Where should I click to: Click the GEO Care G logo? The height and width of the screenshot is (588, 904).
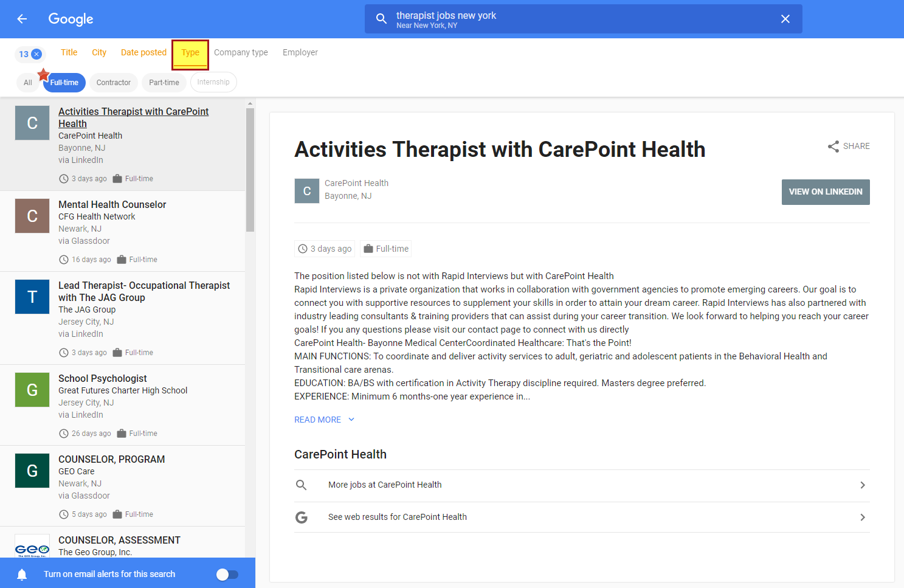pos(32,471)
